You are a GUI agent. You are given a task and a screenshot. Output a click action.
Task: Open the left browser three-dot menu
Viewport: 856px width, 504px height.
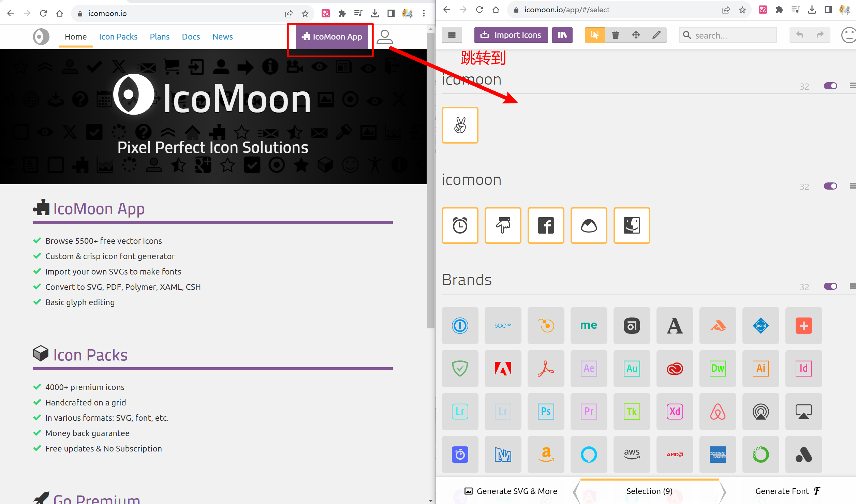click(x=424, y=13)
